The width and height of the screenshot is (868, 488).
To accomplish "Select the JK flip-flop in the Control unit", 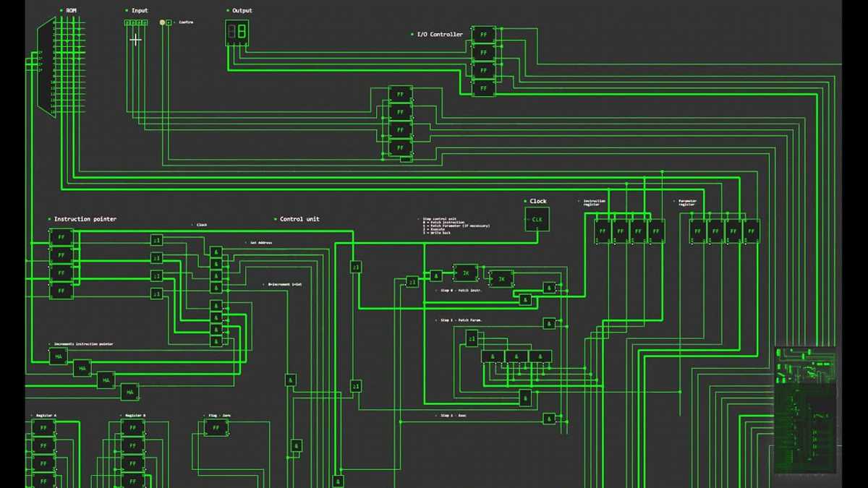I will (x=465, y=273).
